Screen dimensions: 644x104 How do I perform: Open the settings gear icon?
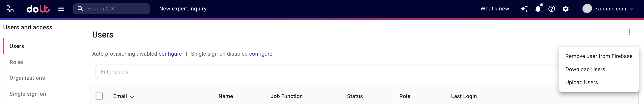coord(566,9)
